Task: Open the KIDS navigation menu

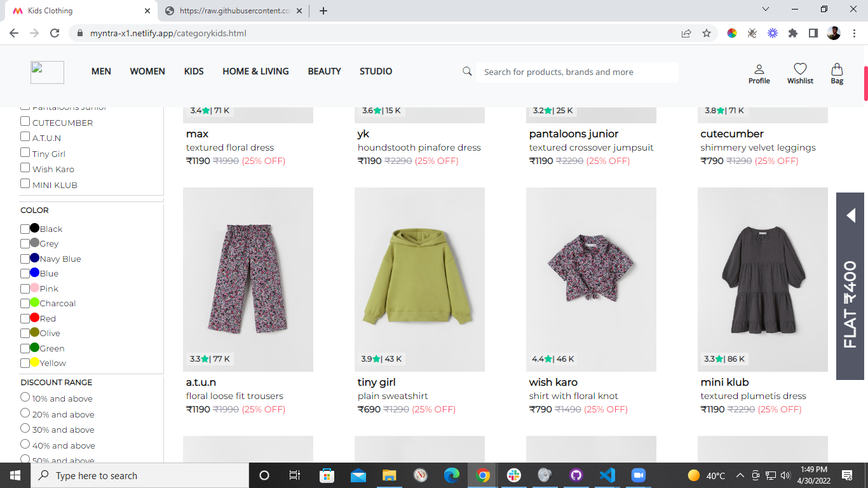Action: coord(193,71)
